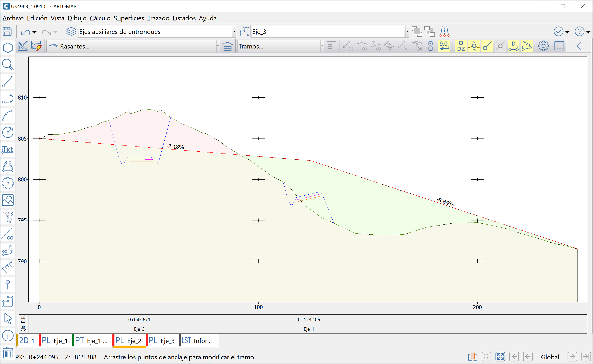
Task: Click the -8.84% slope segment label
Action: click(445, 202)
